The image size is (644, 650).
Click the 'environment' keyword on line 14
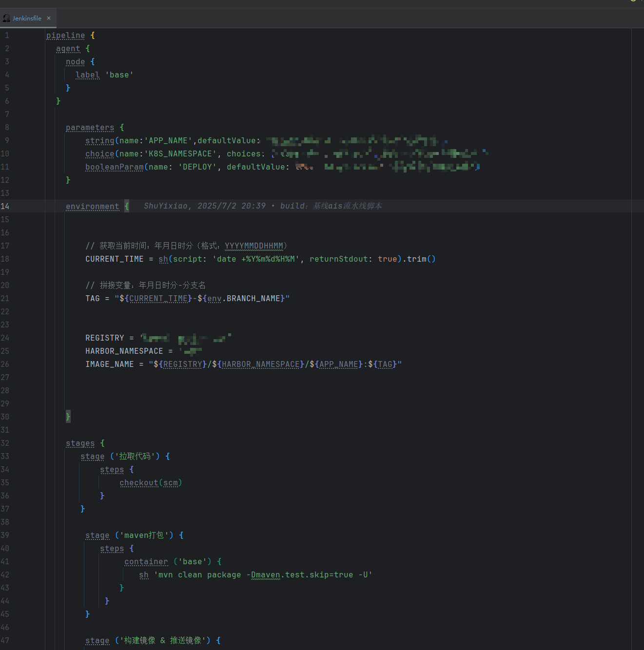click(92, 207)
